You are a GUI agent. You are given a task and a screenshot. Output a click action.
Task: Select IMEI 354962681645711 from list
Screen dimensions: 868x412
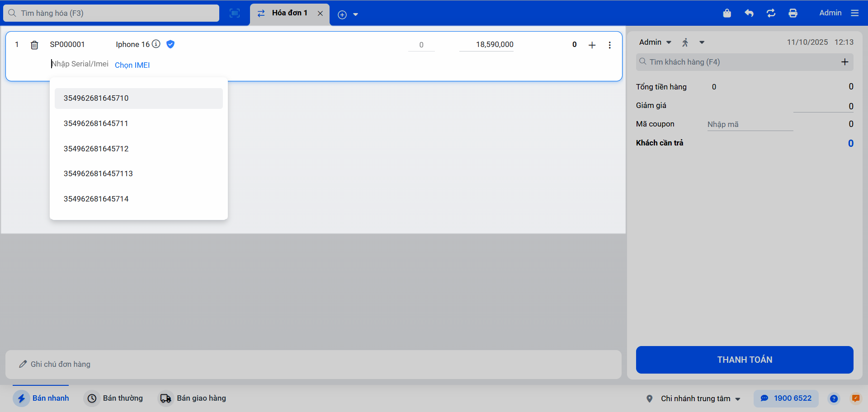[x=139, y=123]
